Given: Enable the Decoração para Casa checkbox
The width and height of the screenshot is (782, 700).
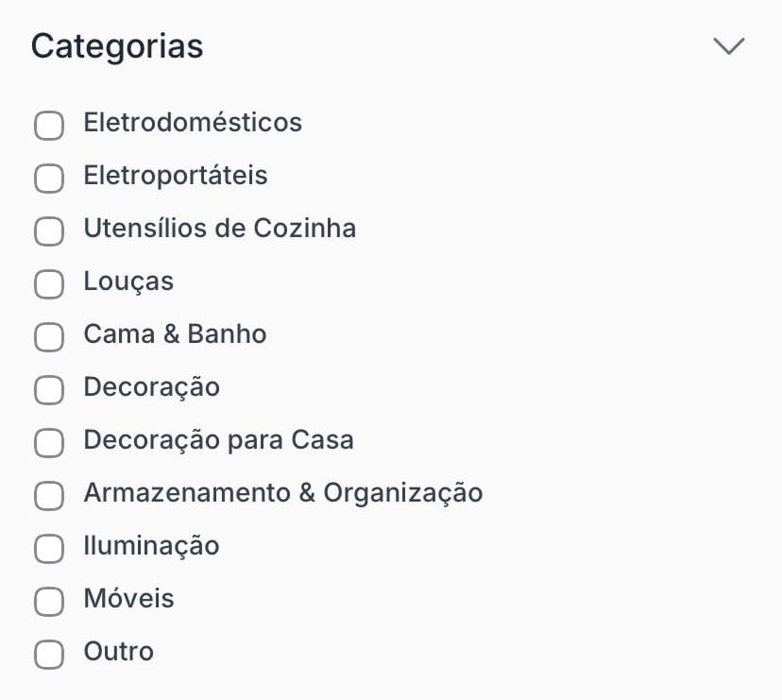Looking at the screenshot, I should click(49, 442).
